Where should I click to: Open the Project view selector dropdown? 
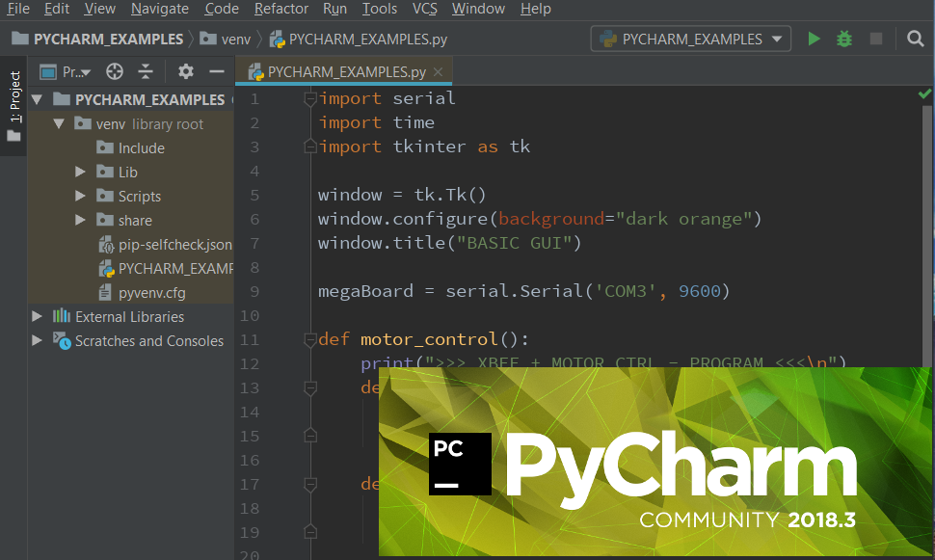pos(66,72)
